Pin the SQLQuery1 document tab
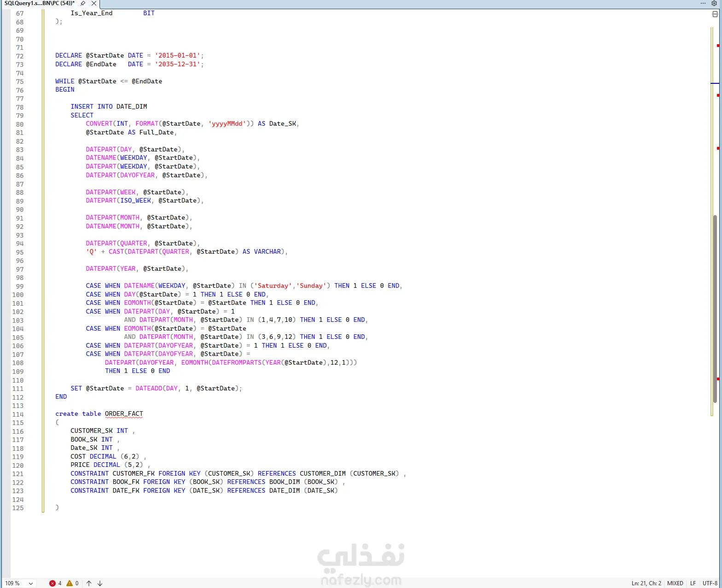Screen dimensions: 722x588 [83, 3]
